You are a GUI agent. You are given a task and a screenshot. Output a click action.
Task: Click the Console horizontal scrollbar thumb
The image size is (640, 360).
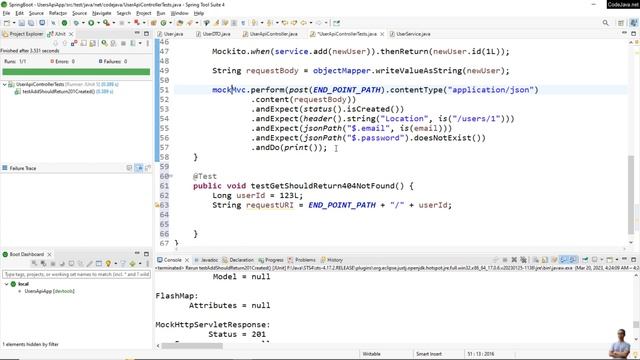(x=192, y=346)
